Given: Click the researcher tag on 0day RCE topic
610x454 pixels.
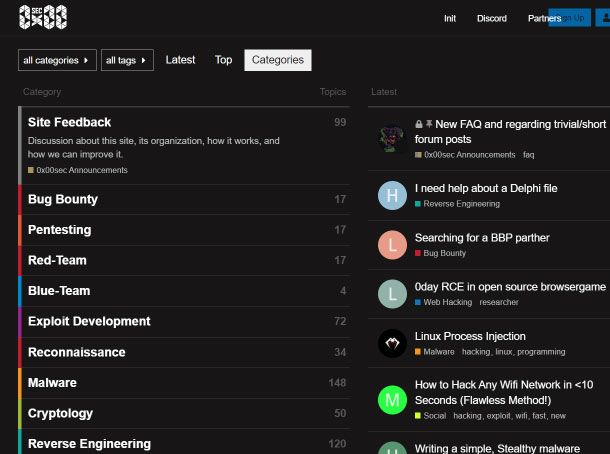Looking at the screenshot, I should tap(499, 302).
